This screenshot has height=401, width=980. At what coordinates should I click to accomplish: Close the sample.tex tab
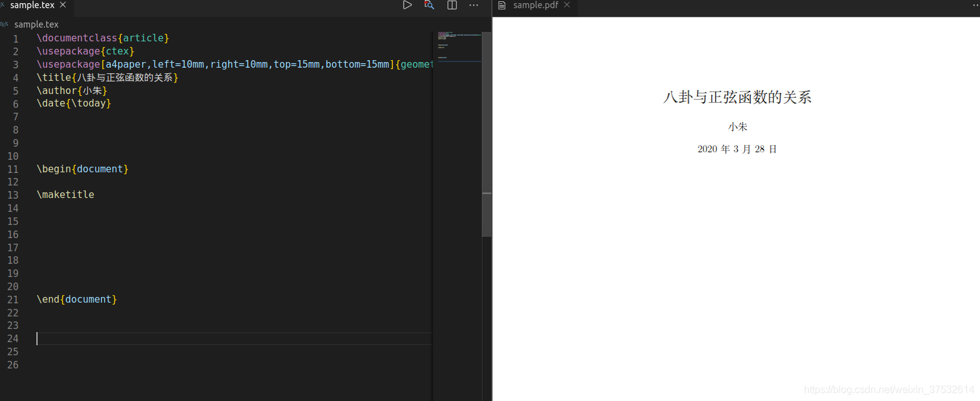[x=63, y=5]
